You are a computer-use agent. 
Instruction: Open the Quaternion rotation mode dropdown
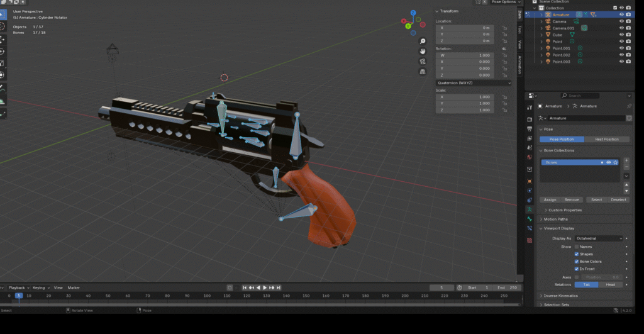(x=474, y=82)
